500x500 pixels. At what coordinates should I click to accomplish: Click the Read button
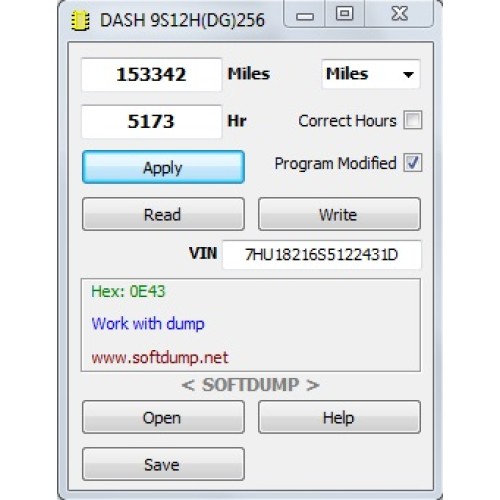point(163,214)
